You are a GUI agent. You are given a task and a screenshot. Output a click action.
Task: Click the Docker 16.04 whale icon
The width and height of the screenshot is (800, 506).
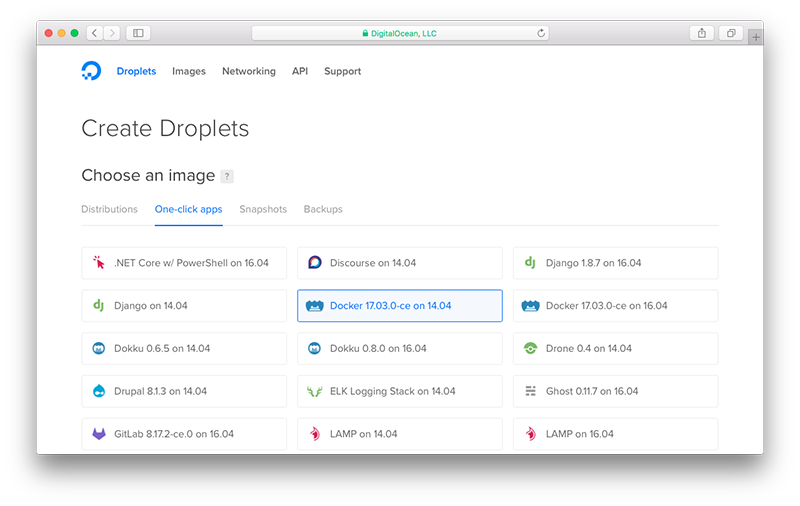coord(530,306)
